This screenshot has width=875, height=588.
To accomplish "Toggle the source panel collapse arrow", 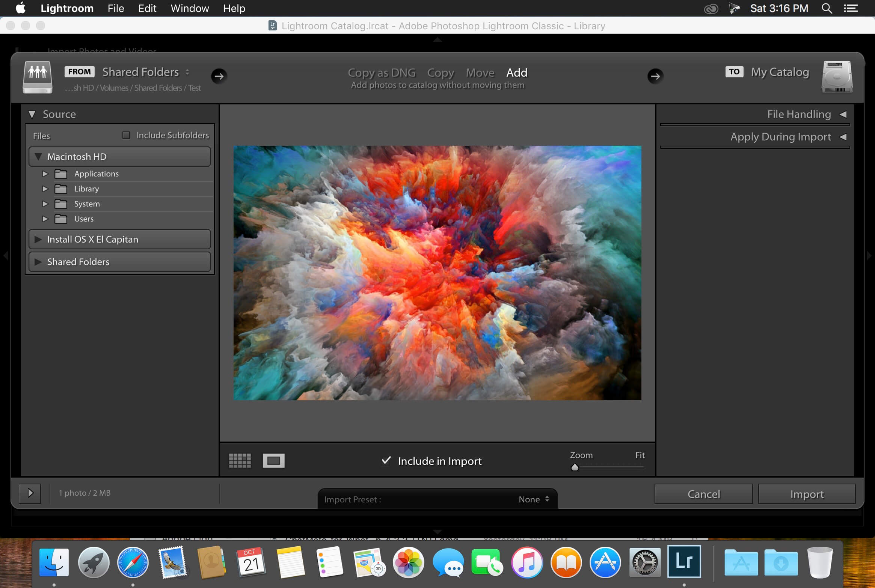I will [32, 113].
